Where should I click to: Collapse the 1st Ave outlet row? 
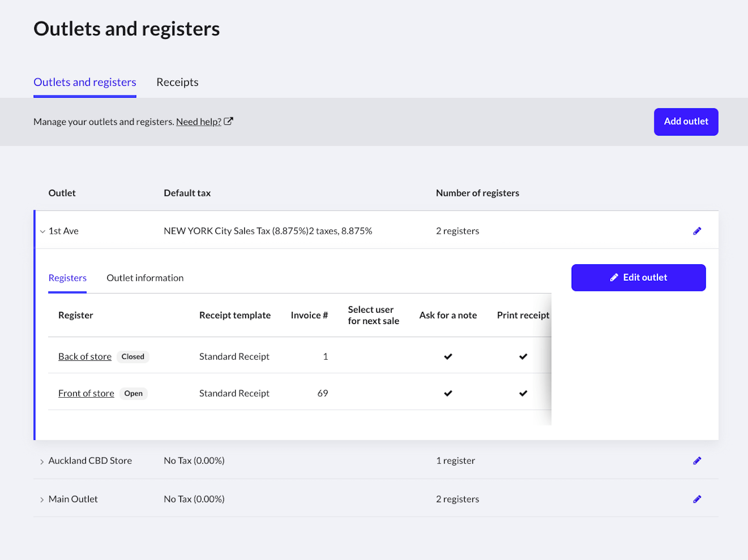(x=42, y=232)
